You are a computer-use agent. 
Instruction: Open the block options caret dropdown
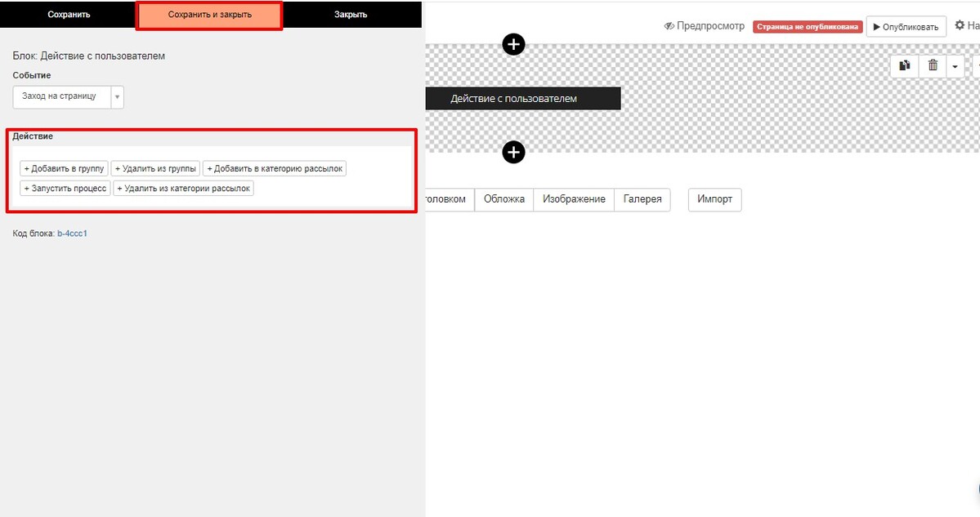[x=955, y=65]
